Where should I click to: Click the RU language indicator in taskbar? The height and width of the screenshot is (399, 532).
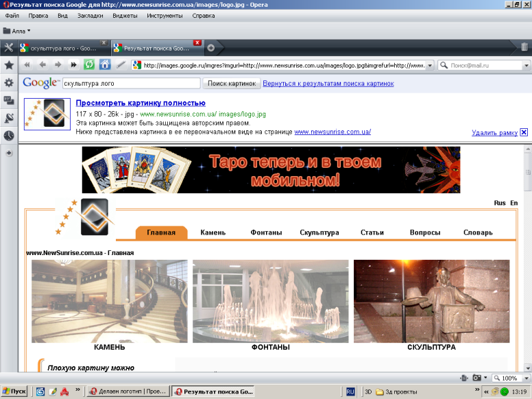[x=350, y=391]
